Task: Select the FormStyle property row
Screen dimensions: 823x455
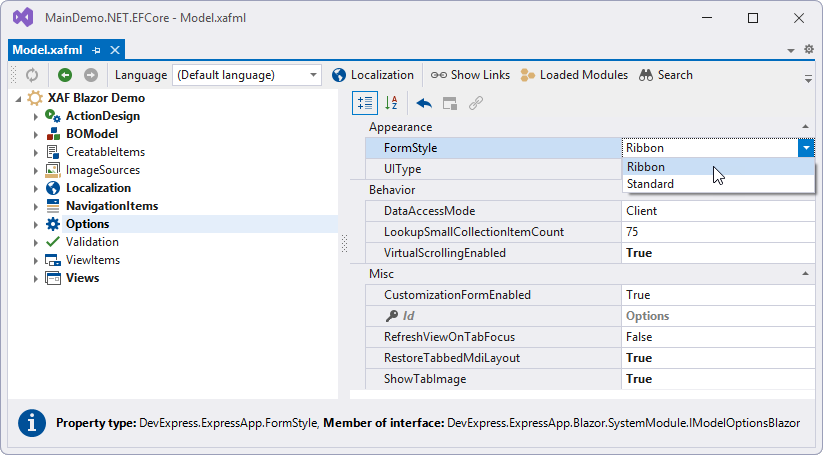Action: 493,148
